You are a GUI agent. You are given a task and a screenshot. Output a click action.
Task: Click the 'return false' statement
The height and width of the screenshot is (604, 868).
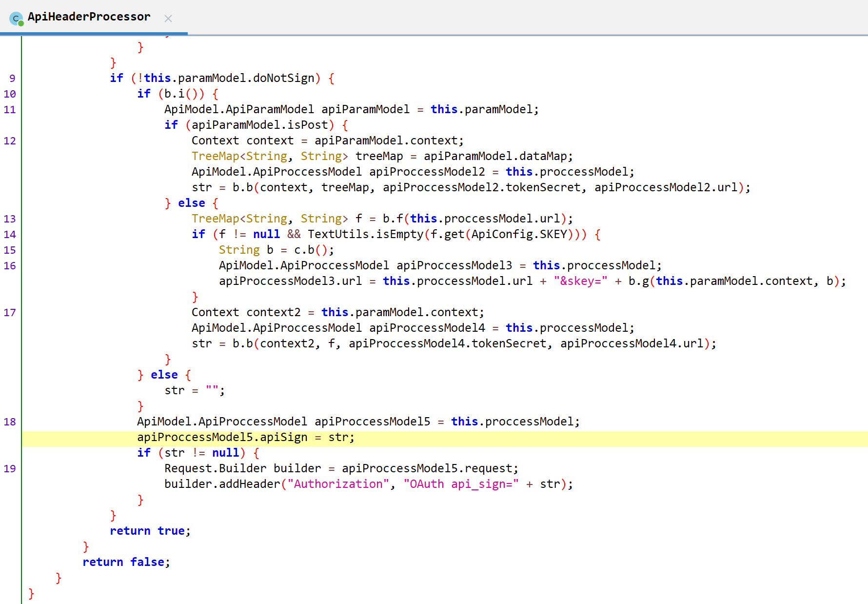pos(126,562)
